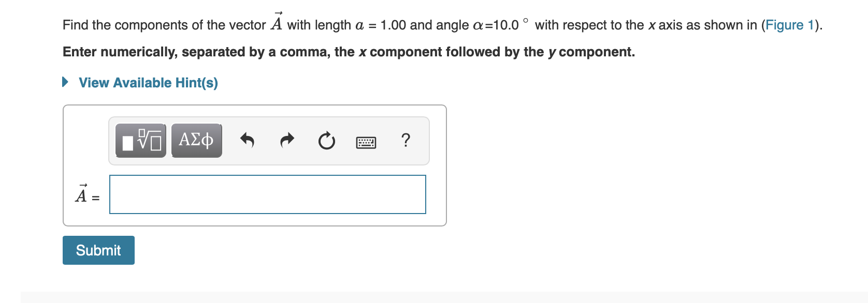Submit the answer
The width and height of the screenshot is (868, 303).
click(x=98, y=250)
